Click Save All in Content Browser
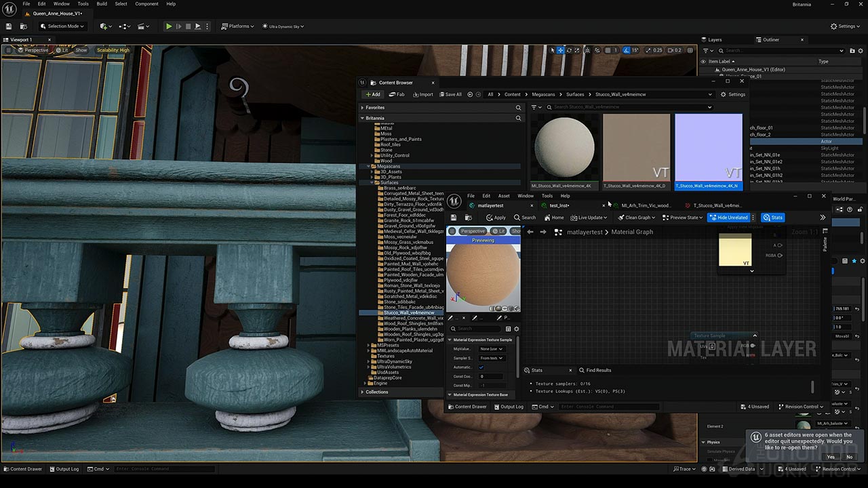 point(450,94)
